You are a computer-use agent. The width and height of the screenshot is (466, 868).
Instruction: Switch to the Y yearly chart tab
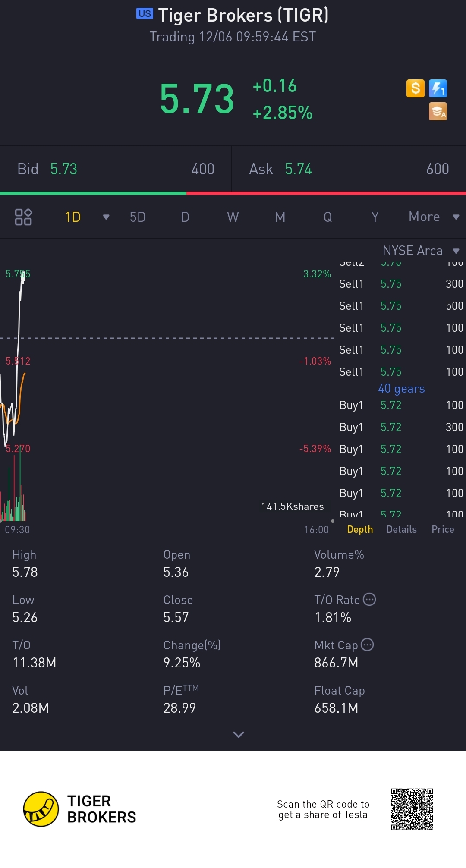tap(375, 217)
